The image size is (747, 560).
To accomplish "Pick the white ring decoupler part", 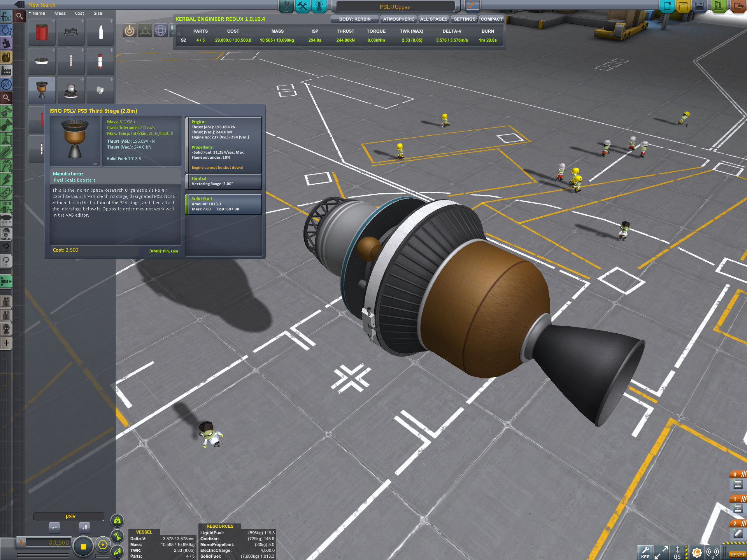I will [x=42, y=61].
